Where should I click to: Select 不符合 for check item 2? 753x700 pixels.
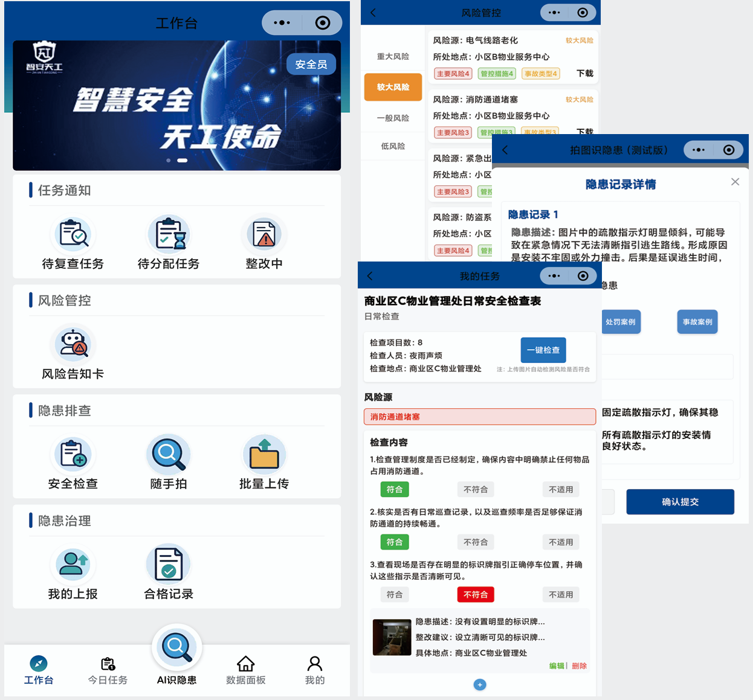tap(476, 542)
